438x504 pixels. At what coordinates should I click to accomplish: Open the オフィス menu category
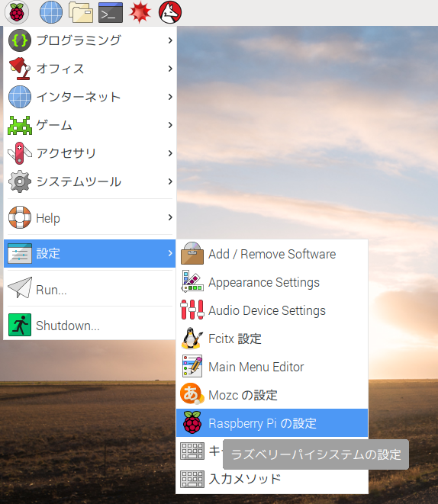(x=90, y=69)
